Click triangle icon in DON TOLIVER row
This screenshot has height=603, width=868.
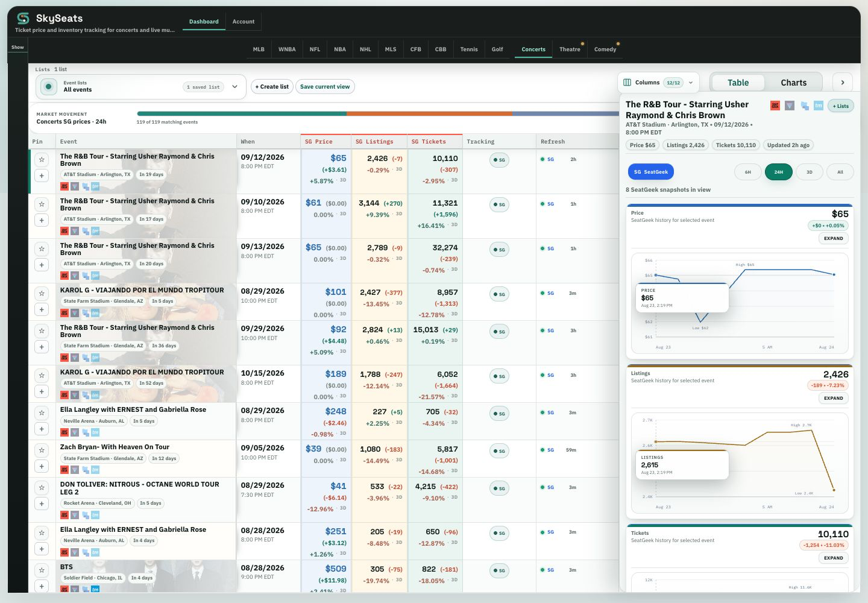[75, 515]
